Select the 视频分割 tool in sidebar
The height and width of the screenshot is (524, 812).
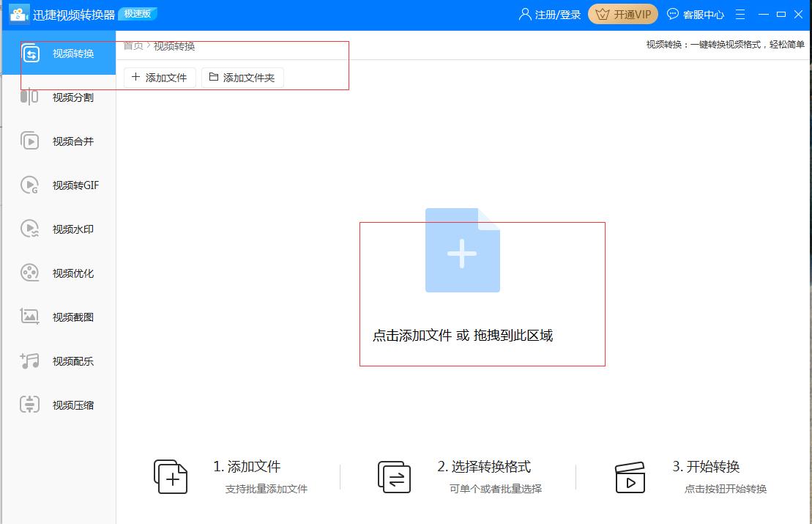(x=59, y=97)
